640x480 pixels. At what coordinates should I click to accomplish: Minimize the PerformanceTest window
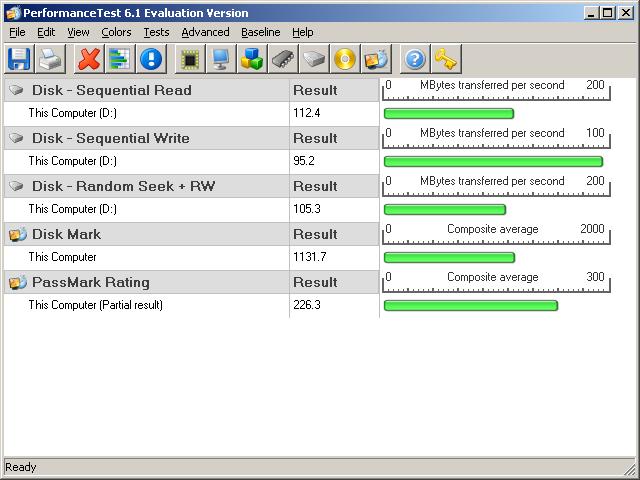(591, 13)
